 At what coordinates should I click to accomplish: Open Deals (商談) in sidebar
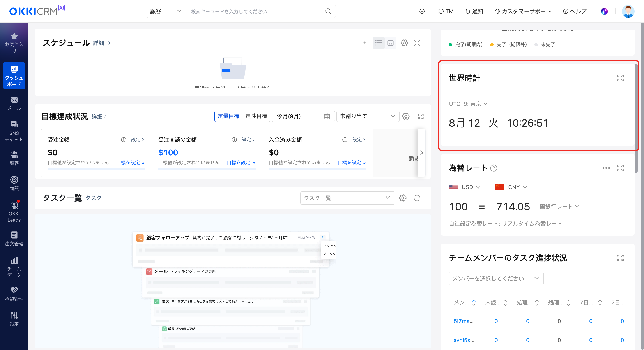click(x=14, y=183)
